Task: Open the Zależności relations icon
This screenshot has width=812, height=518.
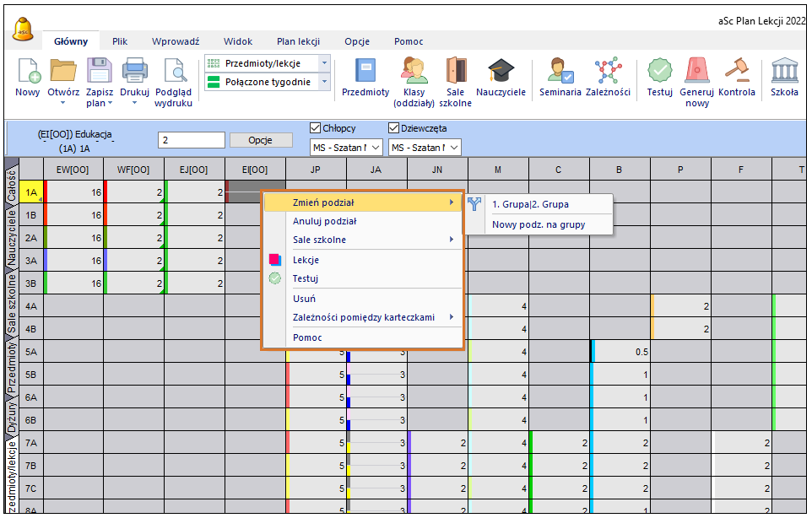Action: (x=608, y=70)
